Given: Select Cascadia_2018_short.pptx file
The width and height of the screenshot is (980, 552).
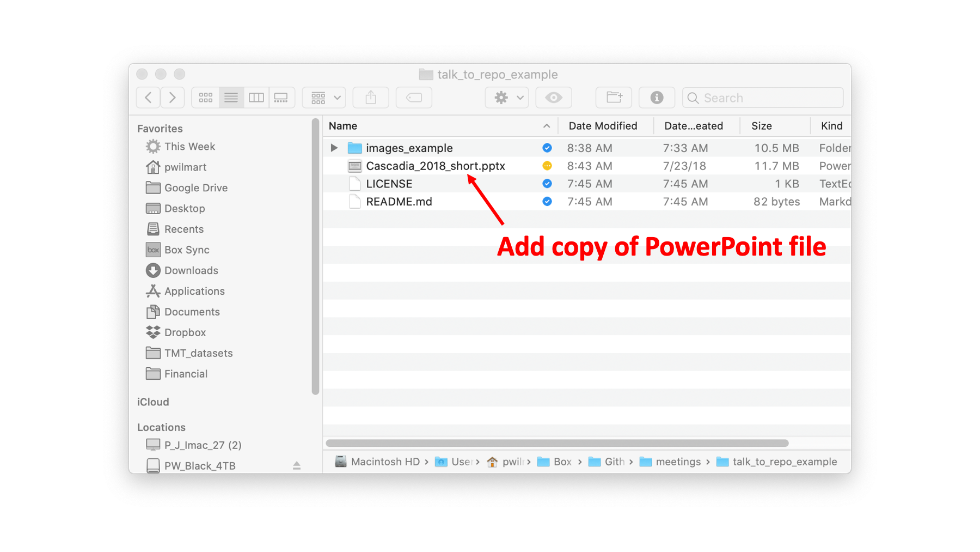Looking at the screenshot, I should [x=587, y=166].
